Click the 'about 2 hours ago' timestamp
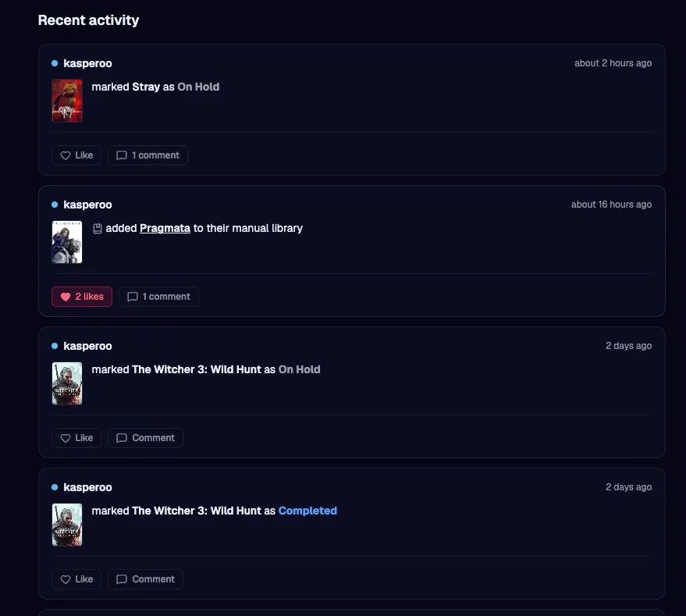The height and width of the screenshot is (616, 686). click(x=613, y=63)
